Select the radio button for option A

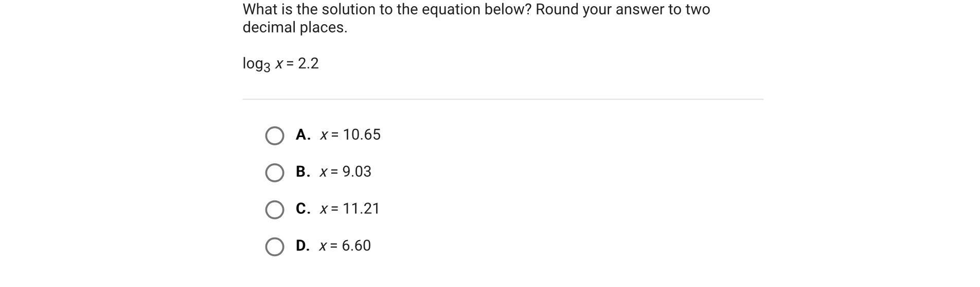(x=274, y=136)
